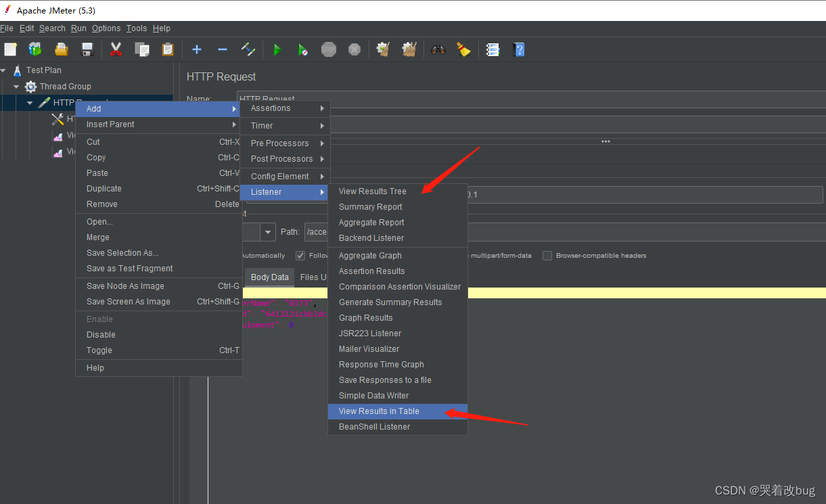Click the Cut scissors toolbar icon

point(116,49)
